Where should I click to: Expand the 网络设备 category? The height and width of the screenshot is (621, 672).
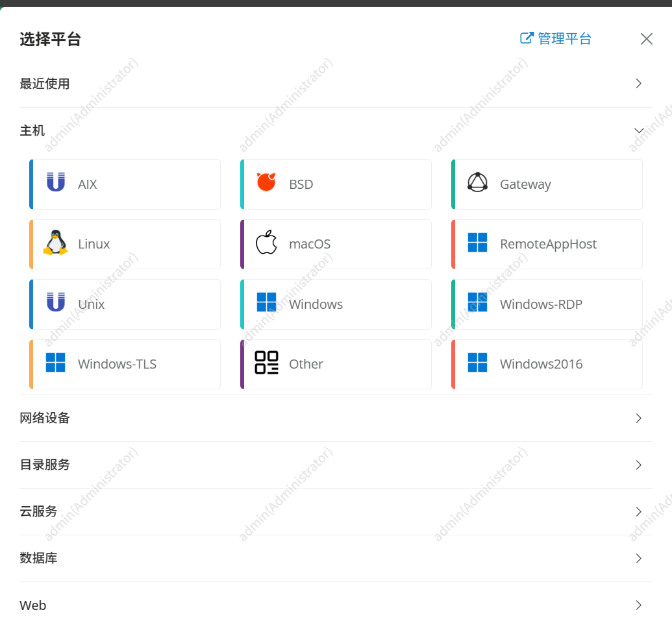pyautogui.click(x=336, y=418)
